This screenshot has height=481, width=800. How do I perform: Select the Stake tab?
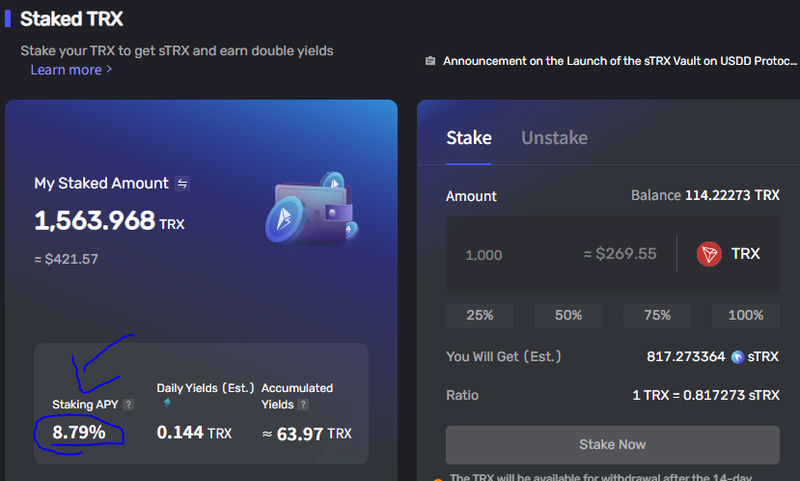pyautogui.click(x=469, y=138)
